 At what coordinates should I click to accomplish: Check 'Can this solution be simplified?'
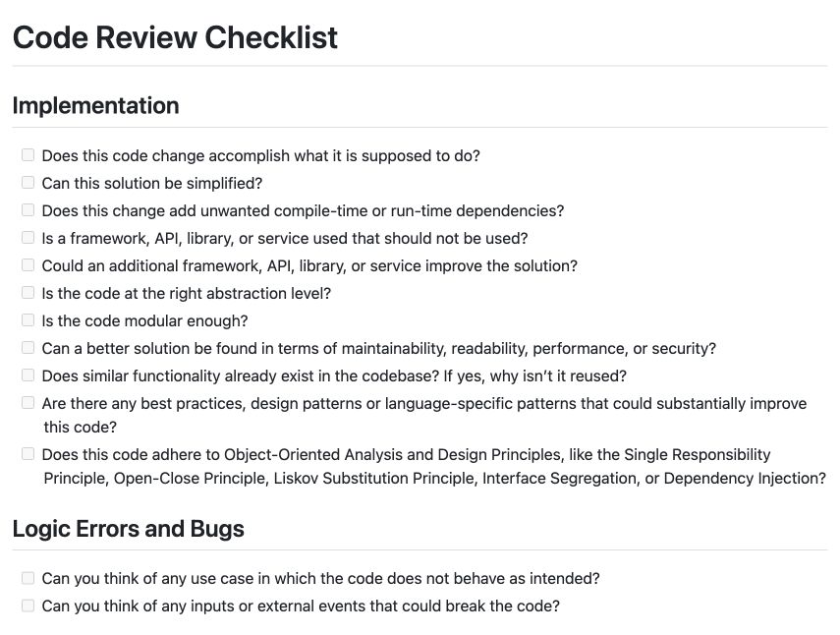point(28,182)
